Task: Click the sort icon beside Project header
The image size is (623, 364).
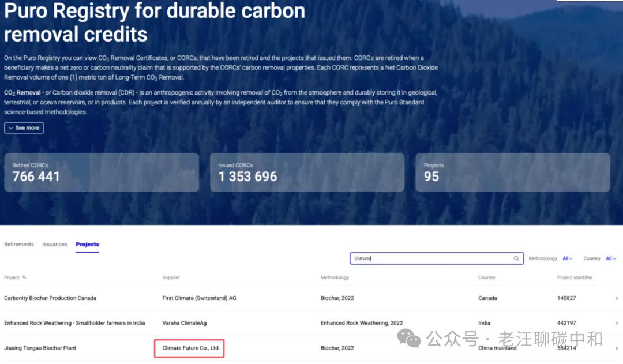Action: 24,277
